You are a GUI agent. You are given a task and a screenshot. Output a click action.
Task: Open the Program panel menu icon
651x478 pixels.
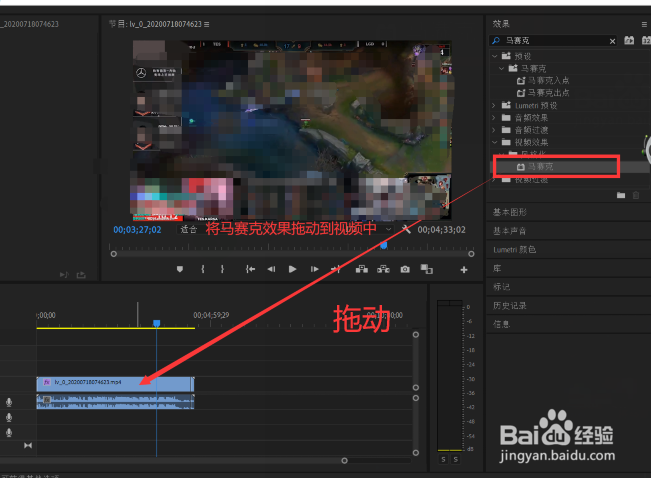point(207,25)
